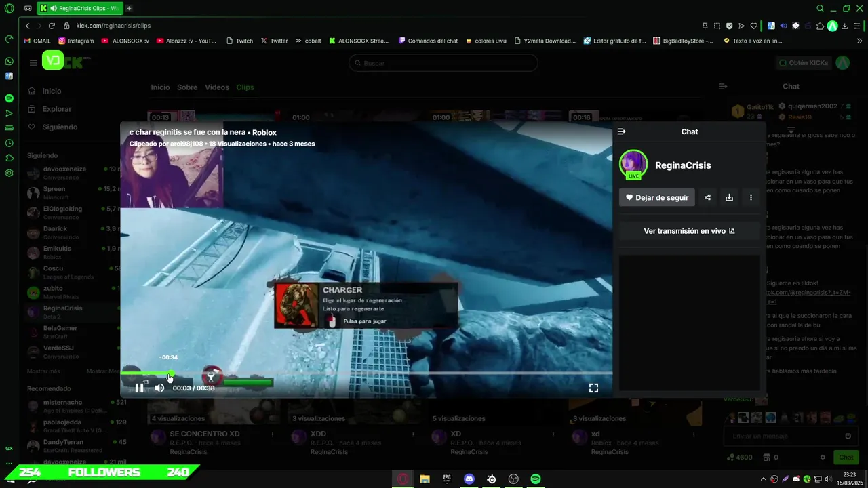The width and height of the screenshot is (868, 488).
Task: Reload the current page
Action: 52,26
